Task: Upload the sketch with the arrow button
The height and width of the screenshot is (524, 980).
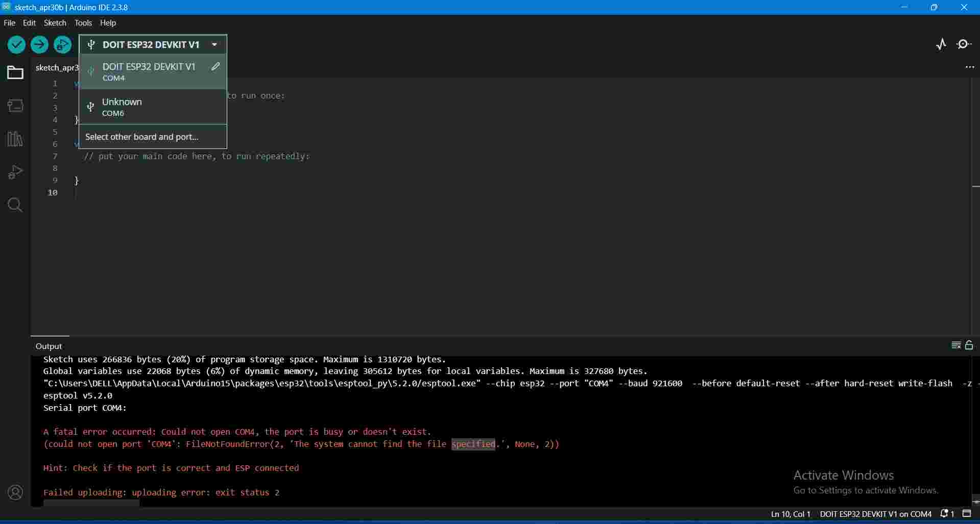Action: pyautogui.click(x=39, y=45)
